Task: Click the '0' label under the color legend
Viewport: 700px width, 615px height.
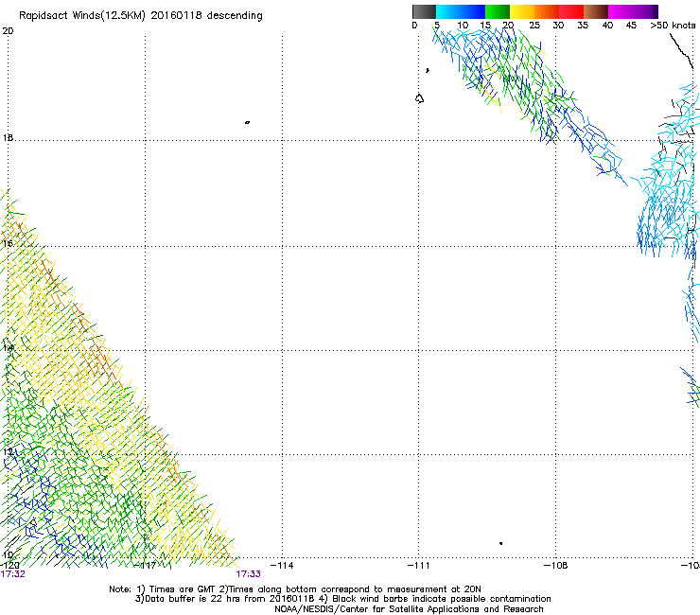Action: [414, 26]
